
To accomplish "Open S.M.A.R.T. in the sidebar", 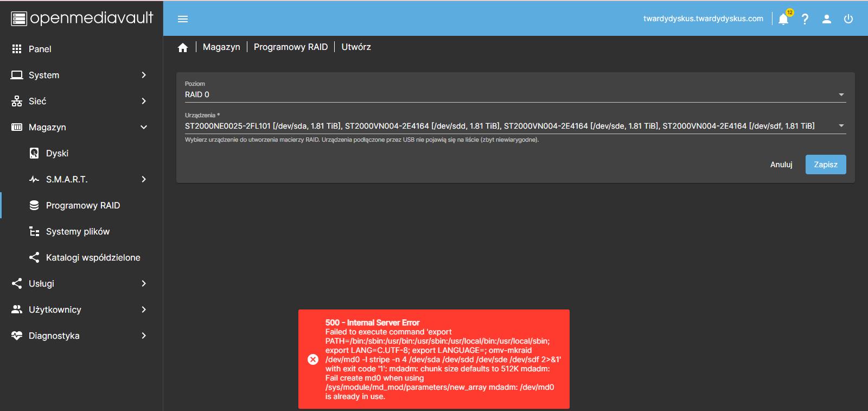I will pos(81,179).
